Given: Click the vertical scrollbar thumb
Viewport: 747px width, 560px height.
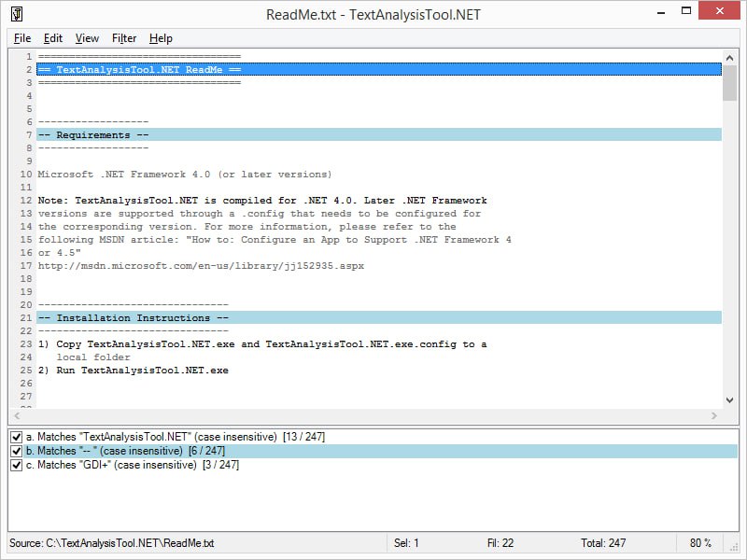Looking at the screenshot, I should pos(729,84).
